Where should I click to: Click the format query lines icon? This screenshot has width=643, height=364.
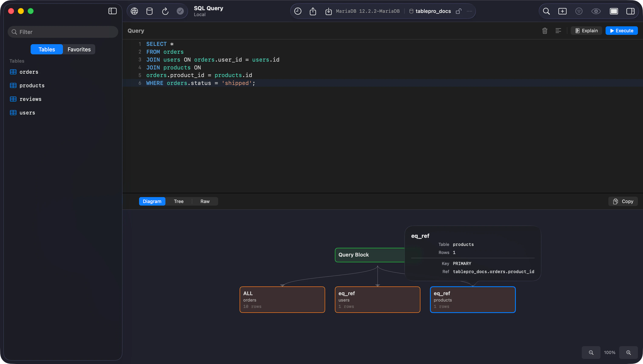click(558, 31)
